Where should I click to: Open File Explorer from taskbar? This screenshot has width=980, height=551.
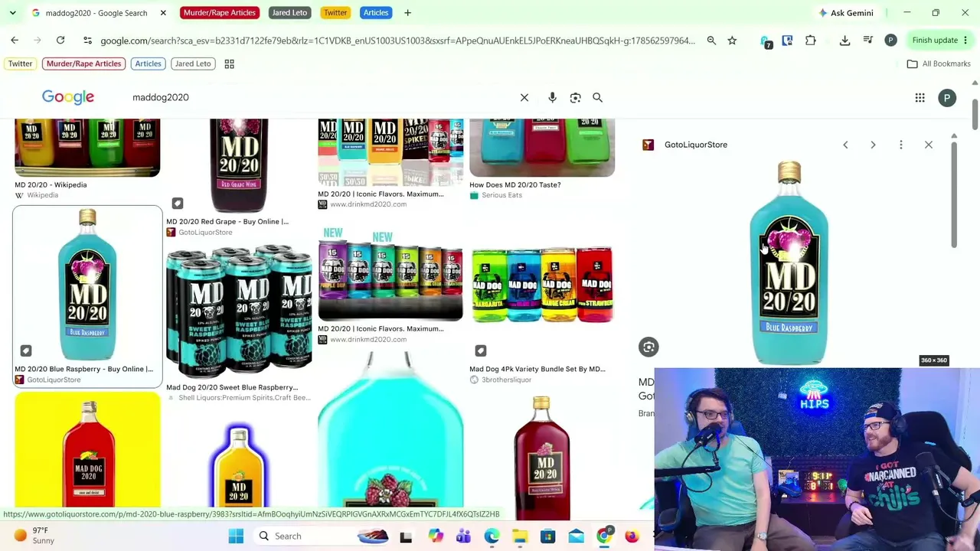pos(520,536)
